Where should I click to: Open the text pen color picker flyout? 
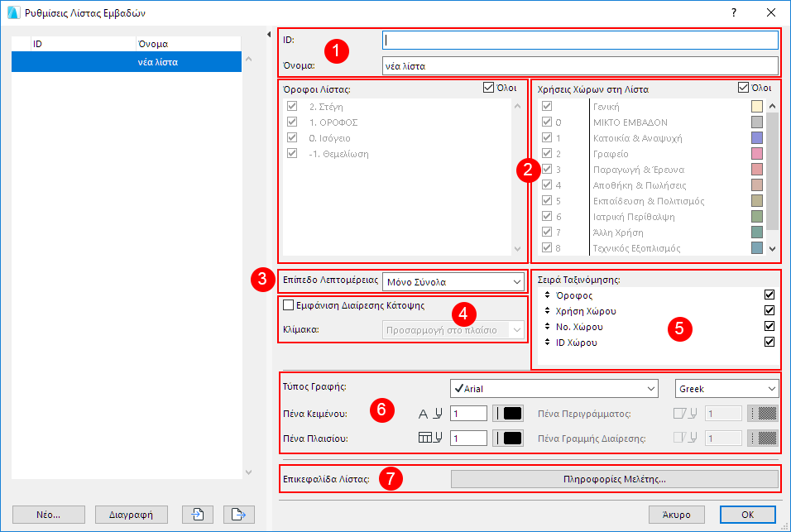point(508,414)
